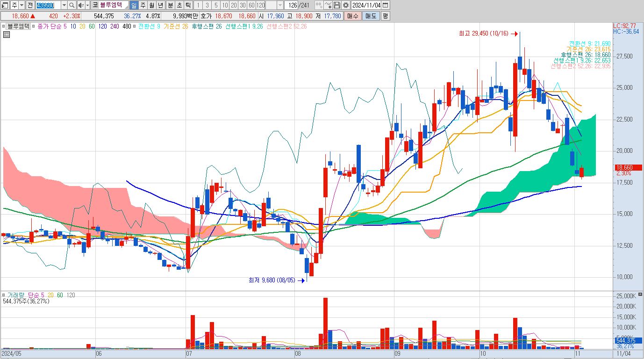Screen dimensions: 644x359
Task: Click the window layout icon at top-left
Action: point(5,5)
